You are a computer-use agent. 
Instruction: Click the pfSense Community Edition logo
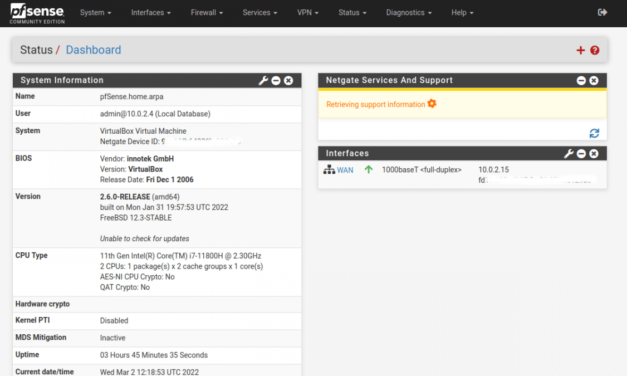point(37,13)
